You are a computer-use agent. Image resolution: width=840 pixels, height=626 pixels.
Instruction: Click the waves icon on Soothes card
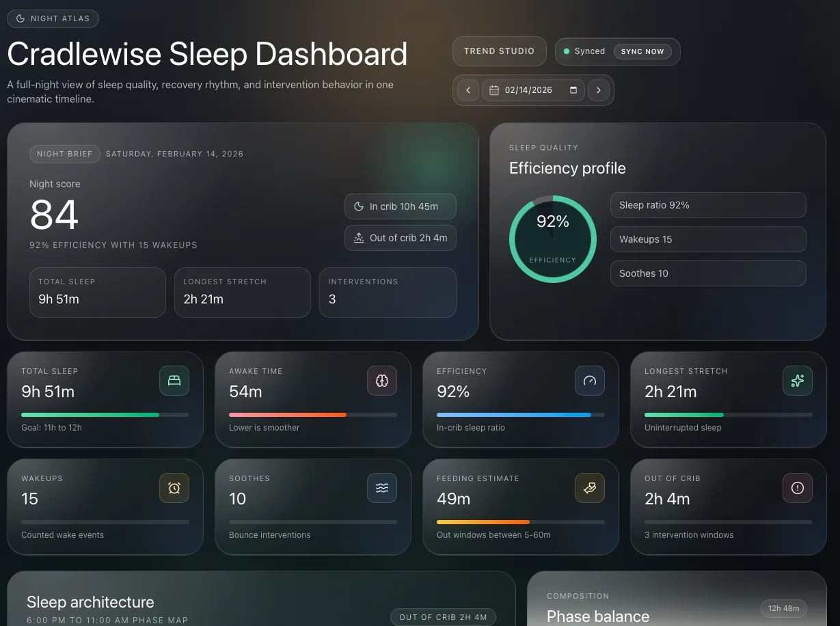pyautogui.click(x=382, y=488)
